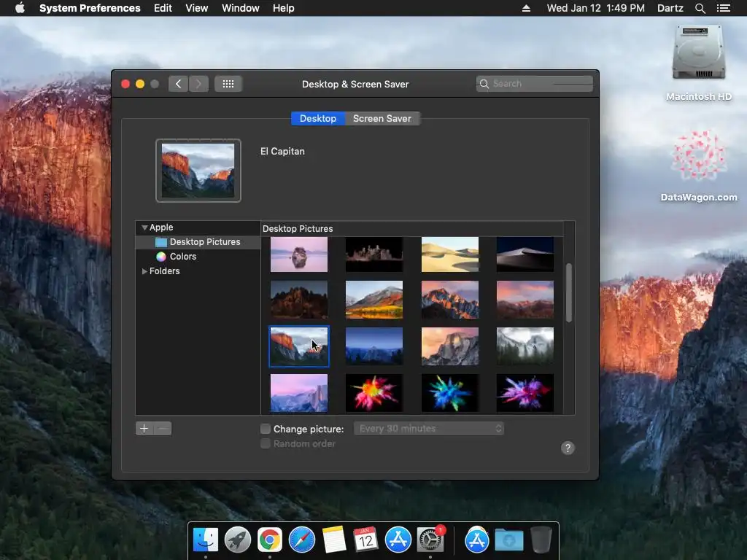Open Notes from the Dock
The width and height of the screenshot is (747, 560).
coord(334,540)
